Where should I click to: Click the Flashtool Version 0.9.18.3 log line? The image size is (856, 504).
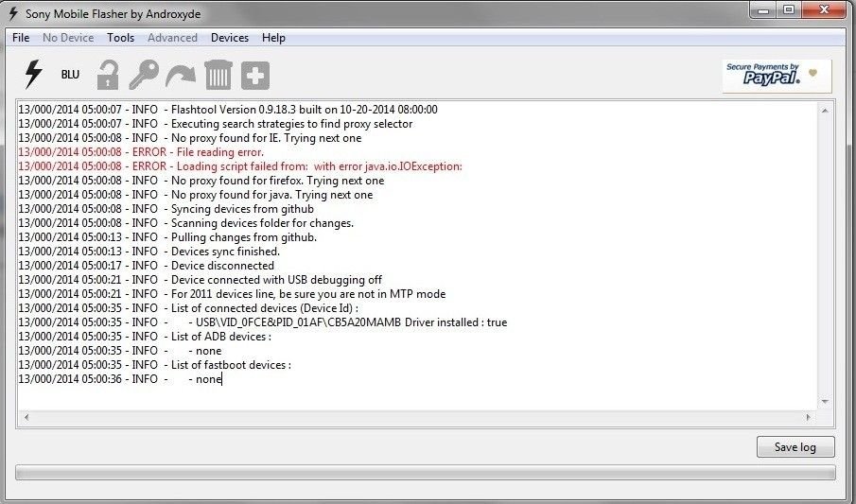pos(228,110)
